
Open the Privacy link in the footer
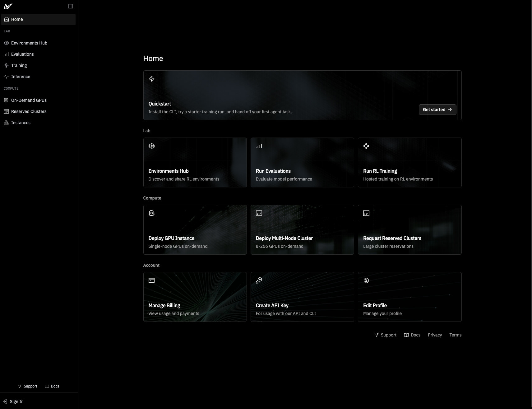coord(435,335)
